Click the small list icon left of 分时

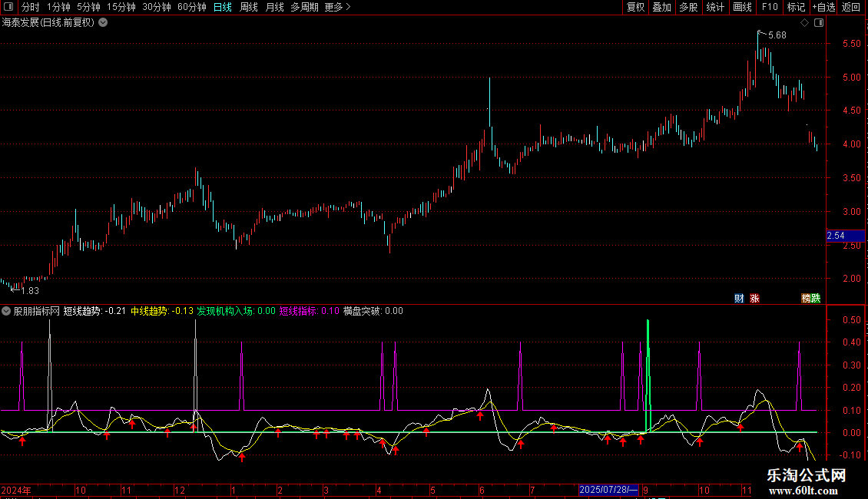click(x=9, y=8)
